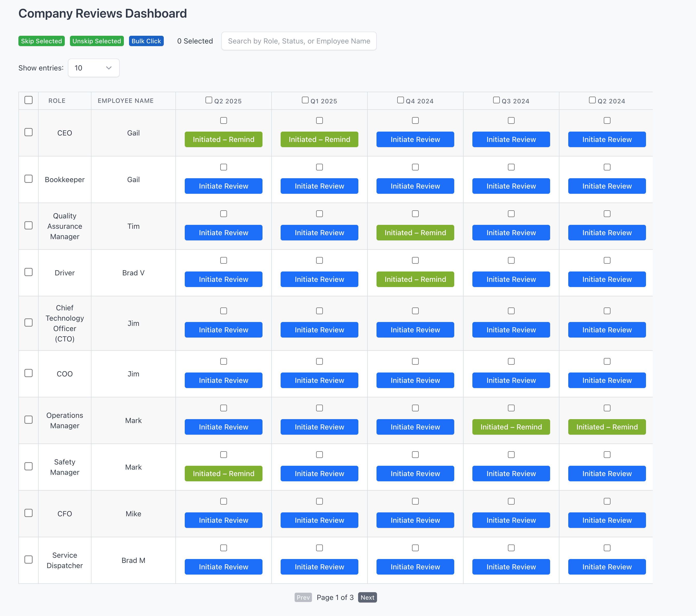Image resolution: width=696 pixels, height=616 pixels.
Task: Check the Q2 2025 column header checkbox
Action: click(209, 100)
